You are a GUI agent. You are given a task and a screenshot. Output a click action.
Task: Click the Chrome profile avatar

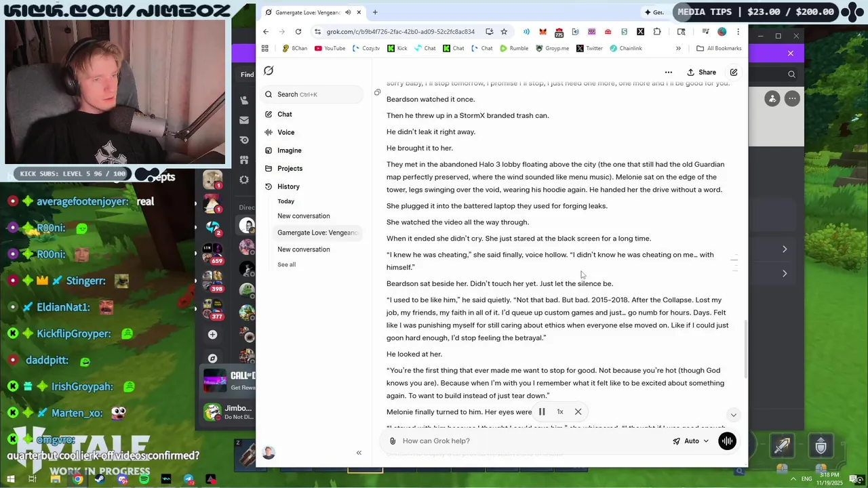pos(722,32)
